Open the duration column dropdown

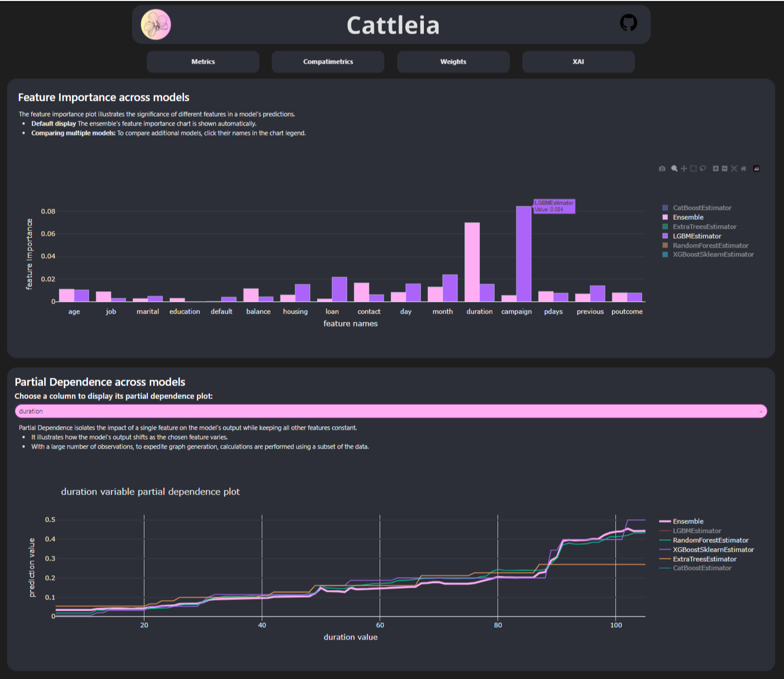click(x=391, y=411)
